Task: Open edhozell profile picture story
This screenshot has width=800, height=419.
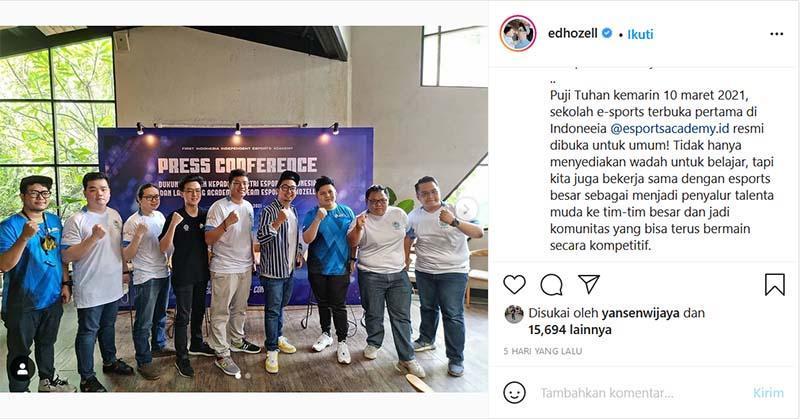Action: tap(518, 34)
